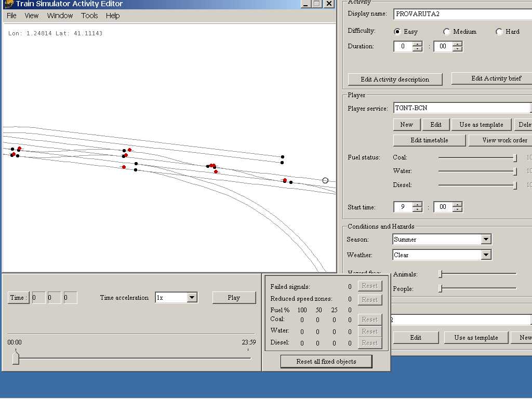Image resolution: width=532 pixels, height=399 pixels.
Task: Click Reset all fixed objects
Action: click(x=326, y=362)
